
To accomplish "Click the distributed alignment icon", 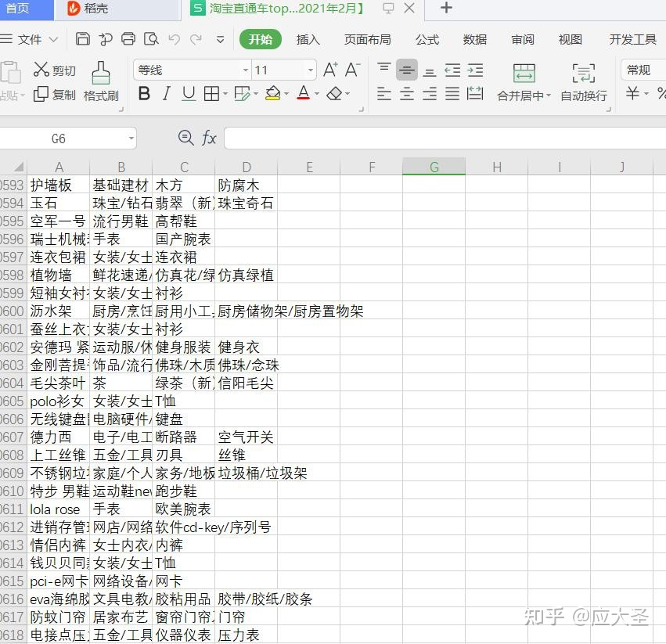I will point(475,93).
